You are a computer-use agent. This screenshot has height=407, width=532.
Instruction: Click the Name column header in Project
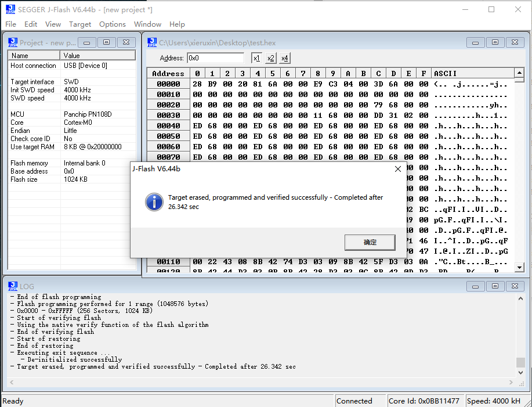34,55
